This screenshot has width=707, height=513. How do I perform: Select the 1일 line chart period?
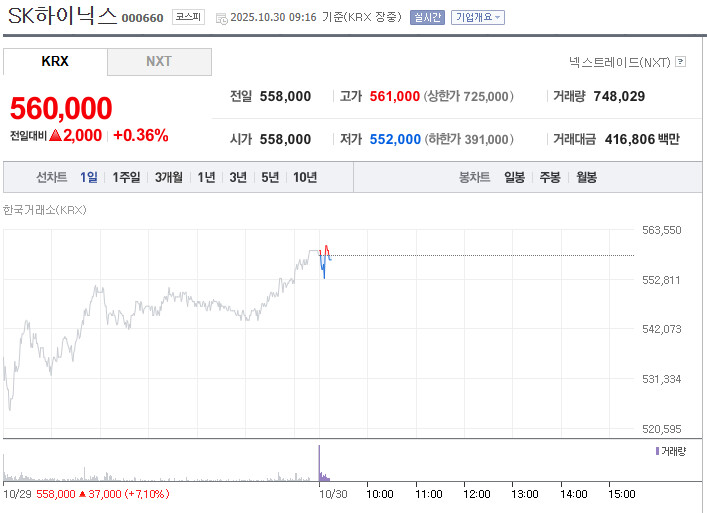point(89,177)
